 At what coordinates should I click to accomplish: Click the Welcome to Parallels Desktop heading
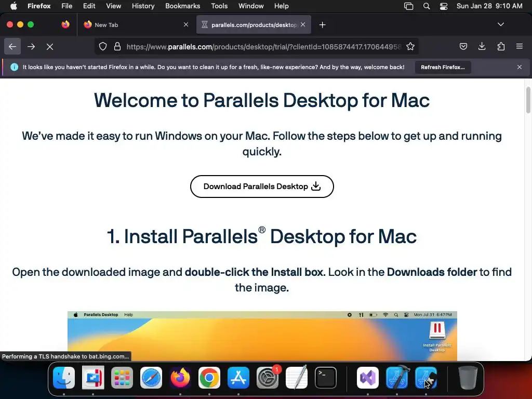[262, 100]
